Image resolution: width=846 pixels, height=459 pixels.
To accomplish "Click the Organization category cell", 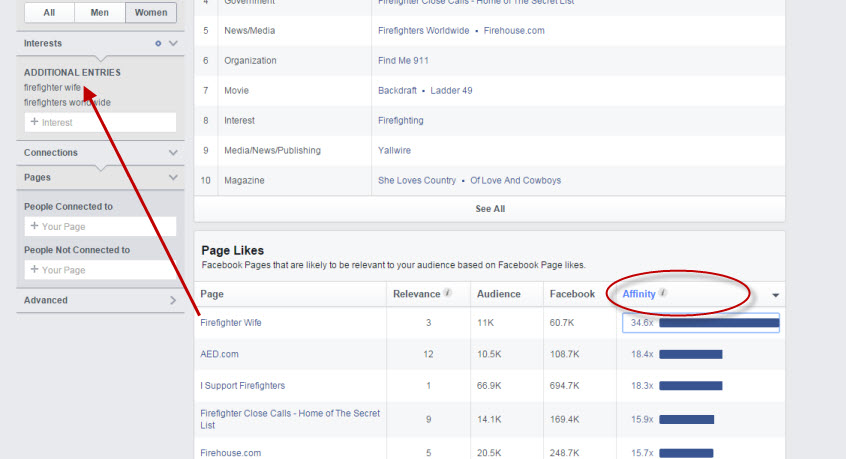I will 250,60.
